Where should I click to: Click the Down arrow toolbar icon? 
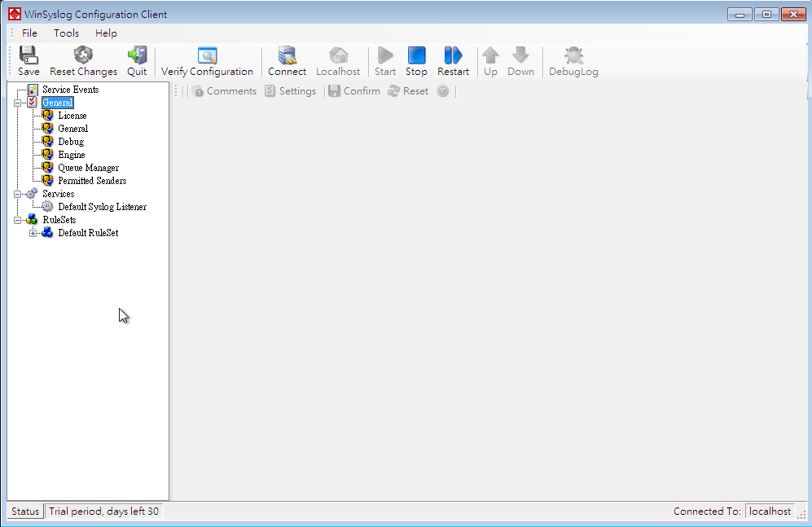coord(520,55)
